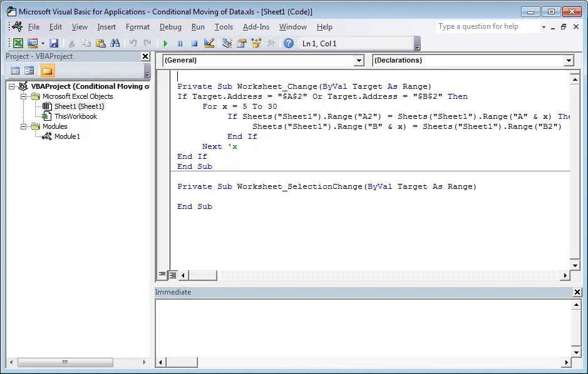Click the Insert UserForm toolbar icon
The width and height of the screenshot is (588, 374).
point(33,43)
